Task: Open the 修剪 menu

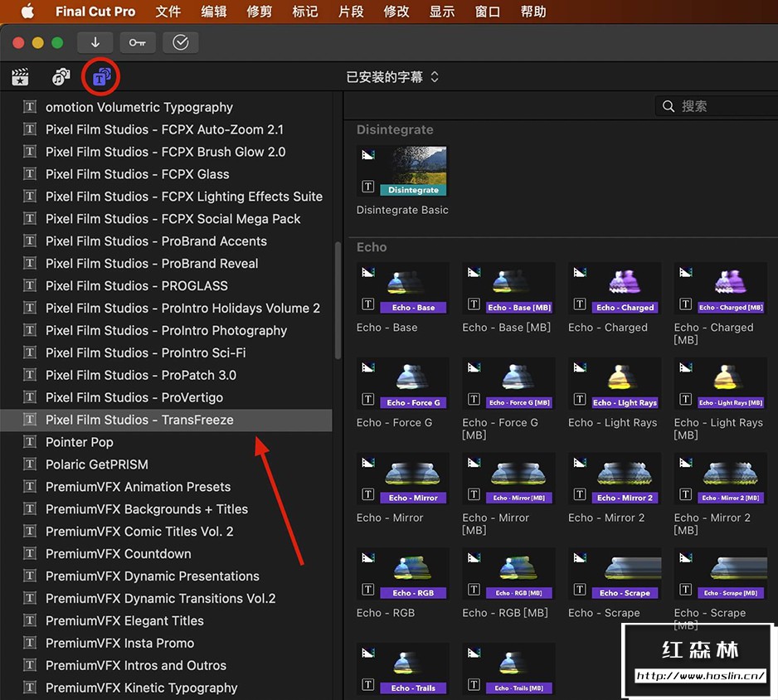Action: pos(260,11)
